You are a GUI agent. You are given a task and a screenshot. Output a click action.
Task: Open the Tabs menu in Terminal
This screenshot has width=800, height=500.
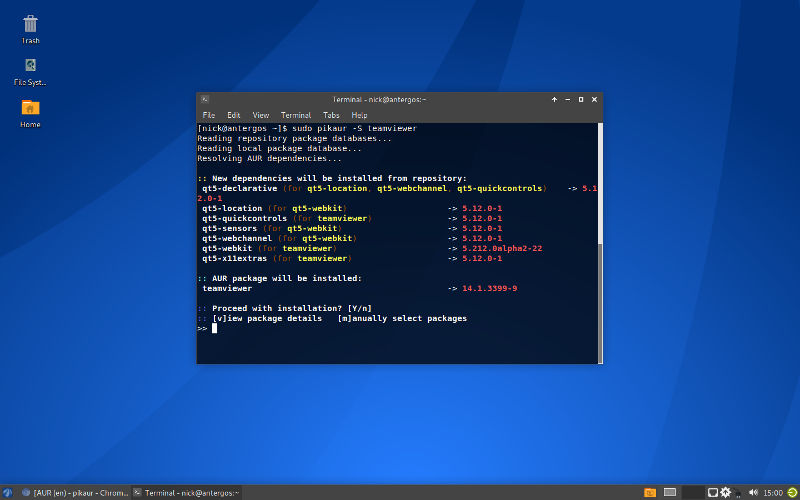(332, 115)
